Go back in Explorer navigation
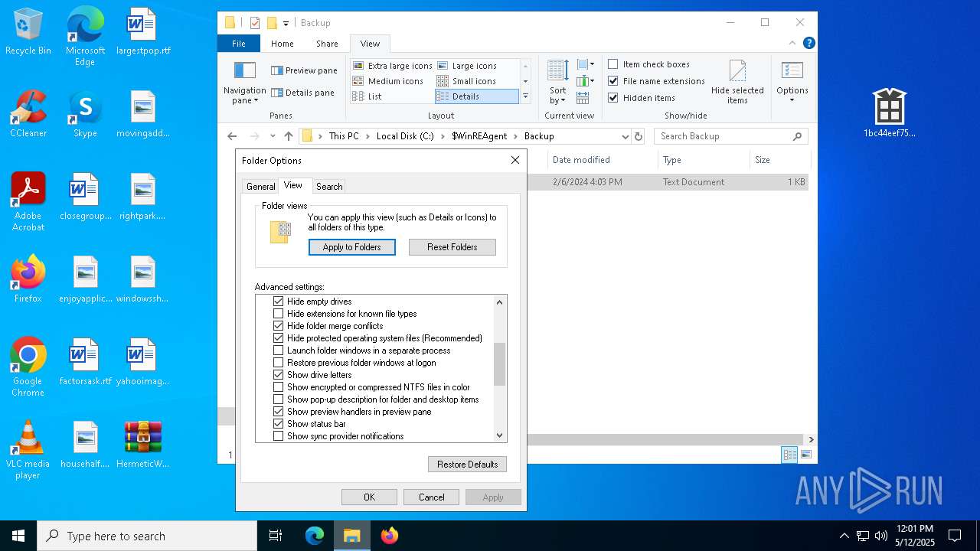This screenshot has height=551, width=980. coord(232,136)
